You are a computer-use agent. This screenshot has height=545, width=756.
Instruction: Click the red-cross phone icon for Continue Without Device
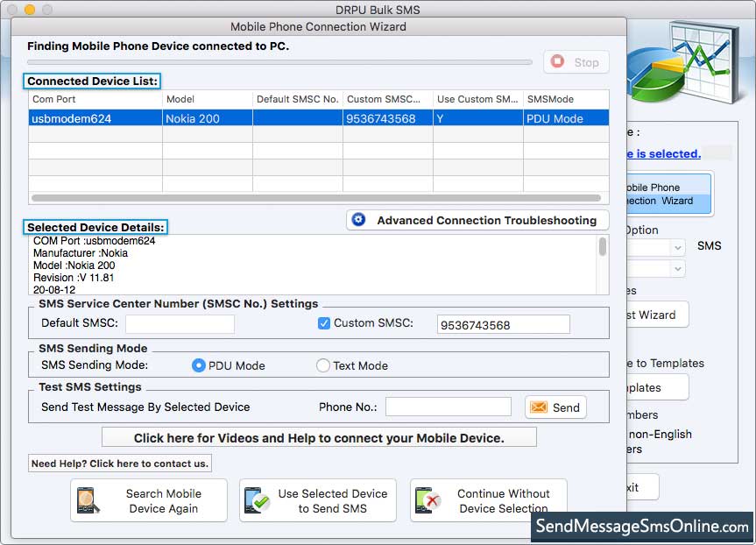click(x=428, y=500)
